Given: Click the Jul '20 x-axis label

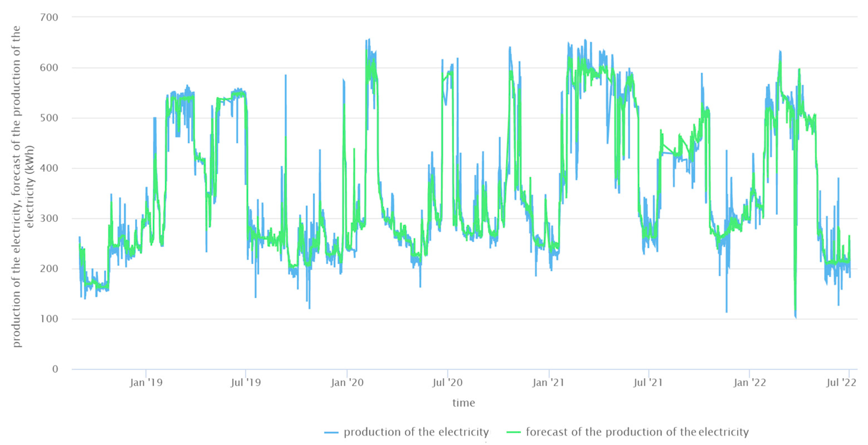Looking at the screenshot, I should click(448, 383).
